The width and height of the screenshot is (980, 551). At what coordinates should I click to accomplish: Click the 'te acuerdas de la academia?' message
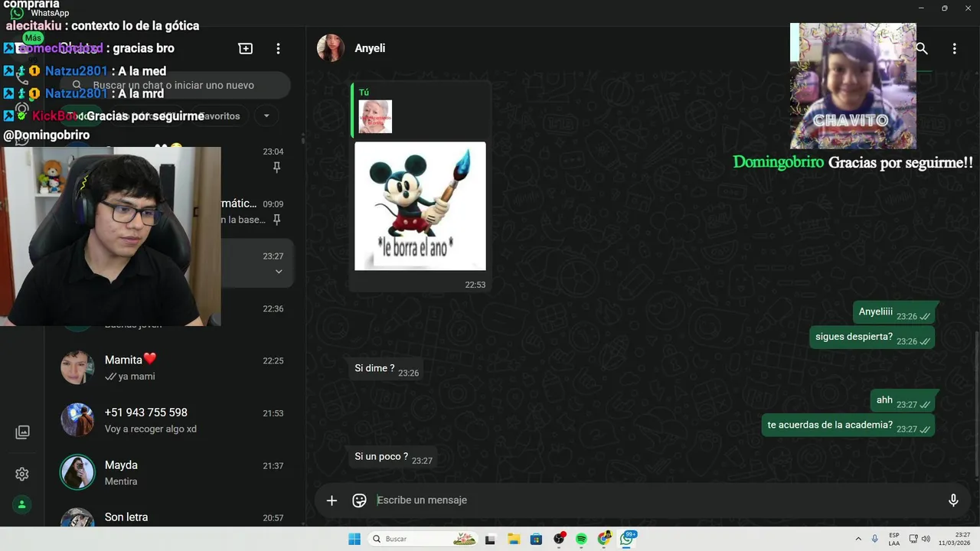pyautogui.click(x=848, y=425)
